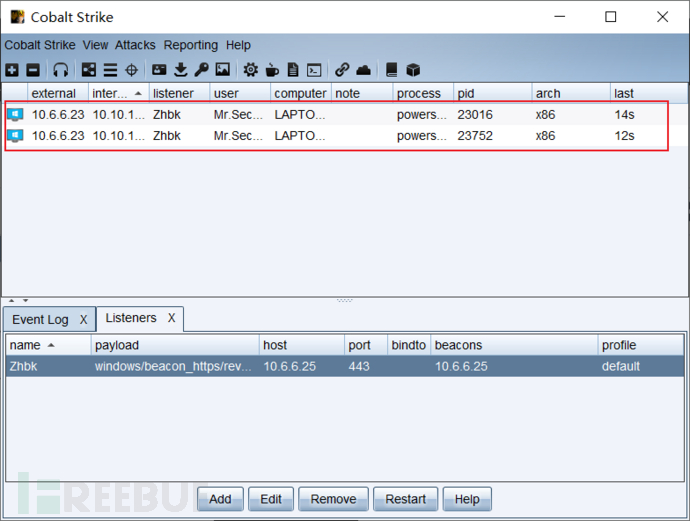The image size is (690, 521).
Task: Click last check-in value 14s
Action: click(x=624, y=115)
